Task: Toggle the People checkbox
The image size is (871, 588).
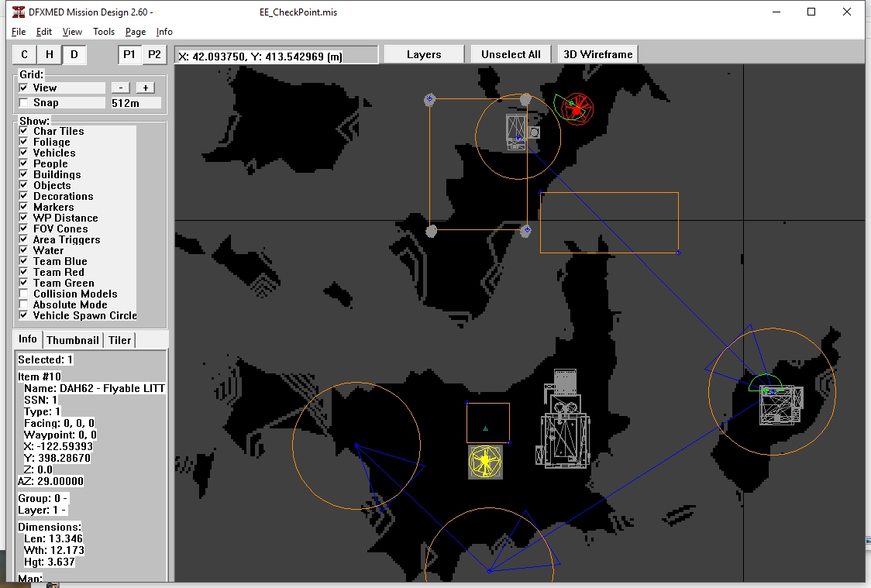Action: pyautogui.click(x=23, y=163)
